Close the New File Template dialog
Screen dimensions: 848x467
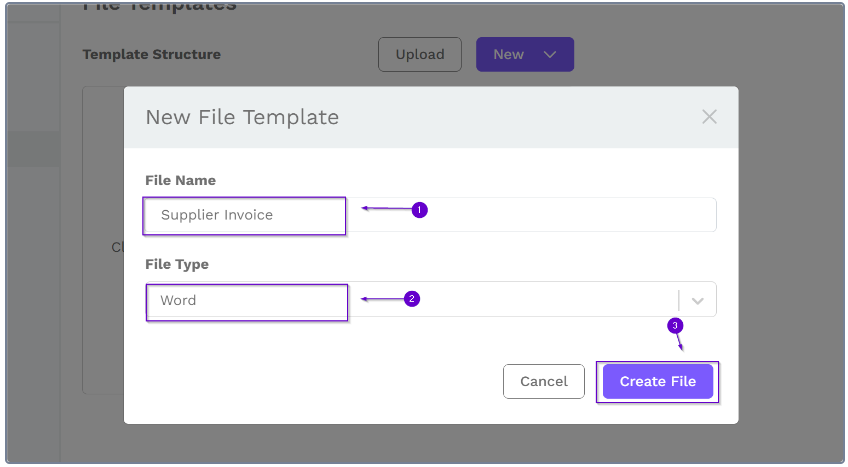pos(709,117)
